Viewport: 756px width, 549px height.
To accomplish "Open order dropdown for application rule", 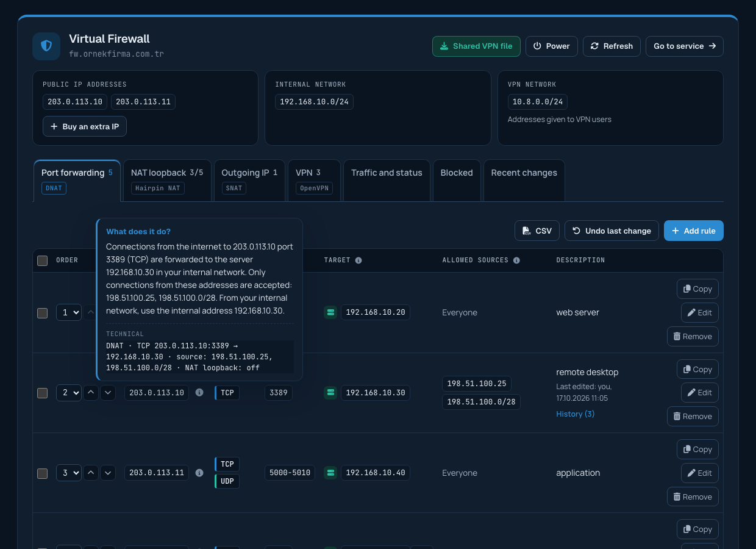I will (x=68, y=473).
